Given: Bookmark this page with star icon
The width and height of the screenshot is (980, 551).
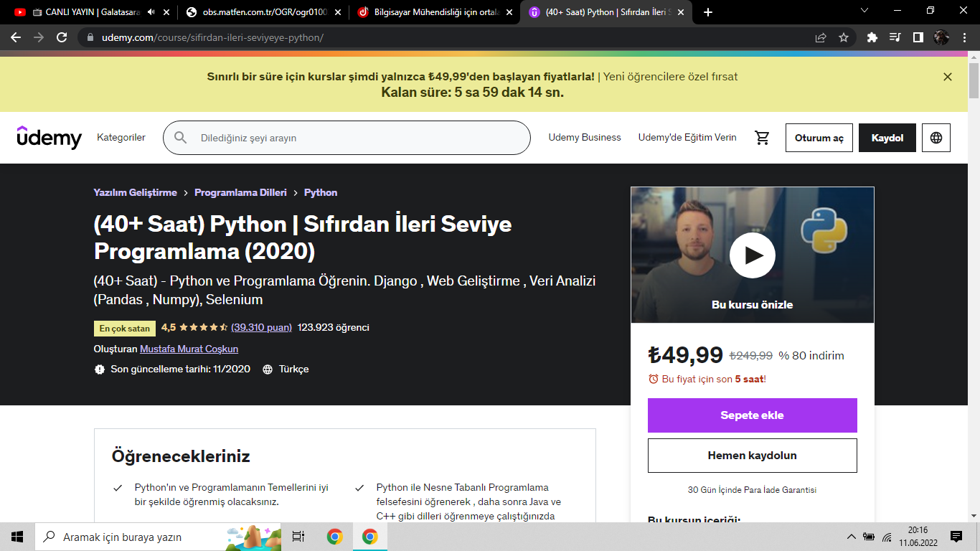Looking at the screenshot, I should click(x=844, y=37).
